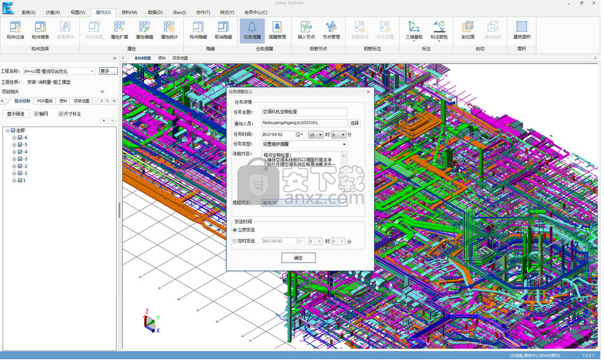This screenshot has height=364, width=604.
Task: Collapse the 全部 tree node
Action: coord(7,131)
